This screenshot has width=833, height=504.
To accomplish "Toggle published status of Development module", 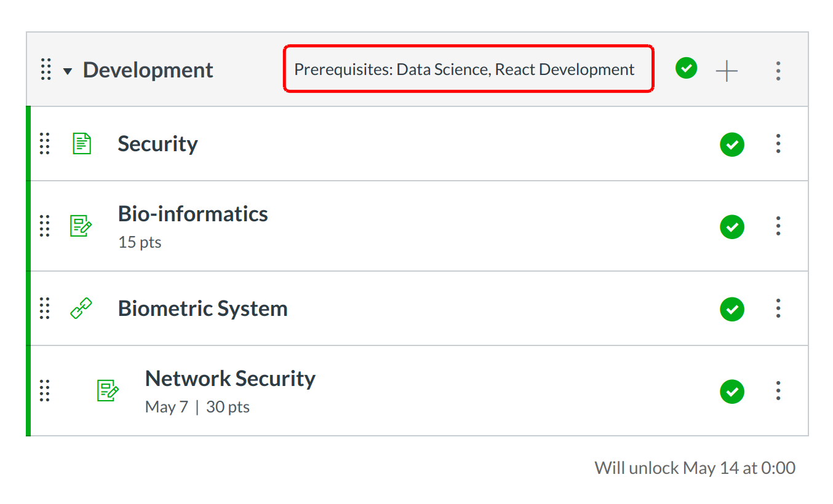I will pos(686,68).
